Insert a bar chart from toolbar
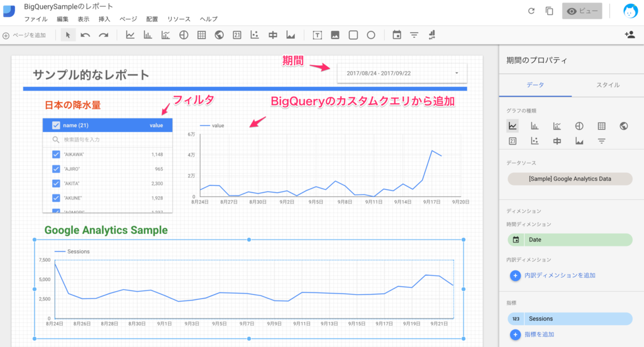 [x=148, y=35]
